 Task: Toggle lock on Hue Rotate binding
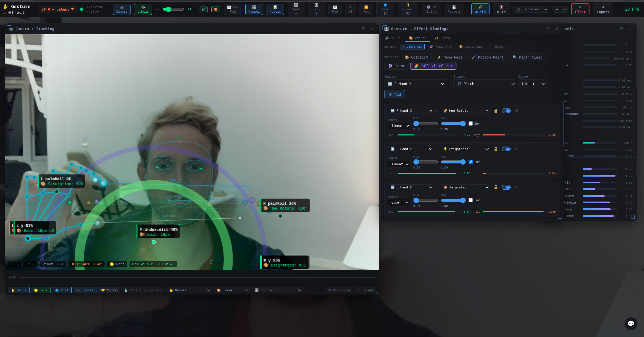496,111
